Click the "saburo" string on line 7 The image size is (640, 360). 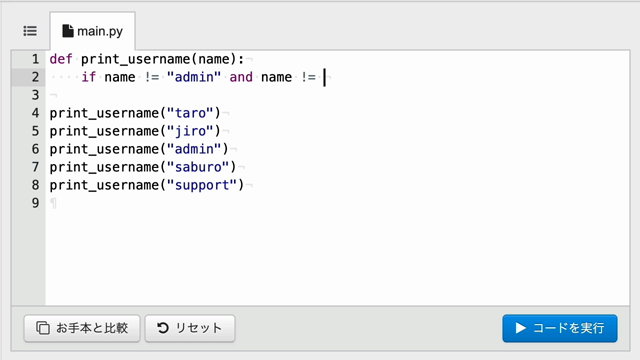pyautogui.click(x=198, y=167)
